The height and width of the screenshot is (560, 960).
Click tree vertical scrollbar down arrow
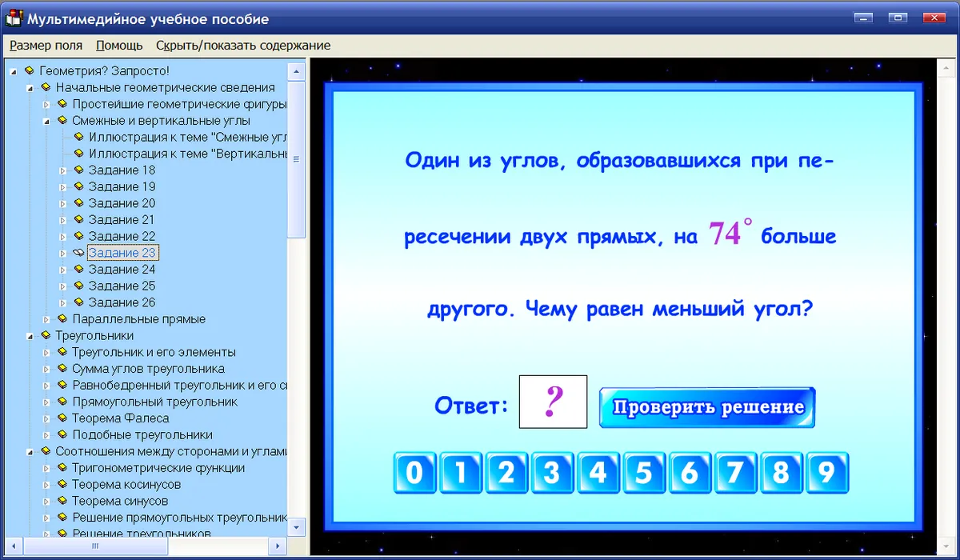point(297,529)
